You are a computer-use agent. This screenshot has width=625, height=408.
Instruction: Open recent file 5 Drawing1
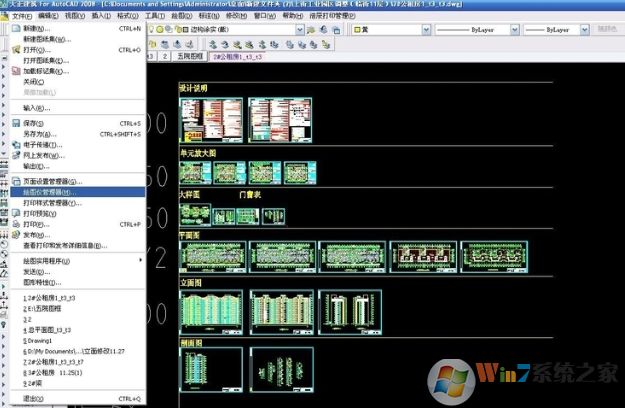click(x=40, y=340)
